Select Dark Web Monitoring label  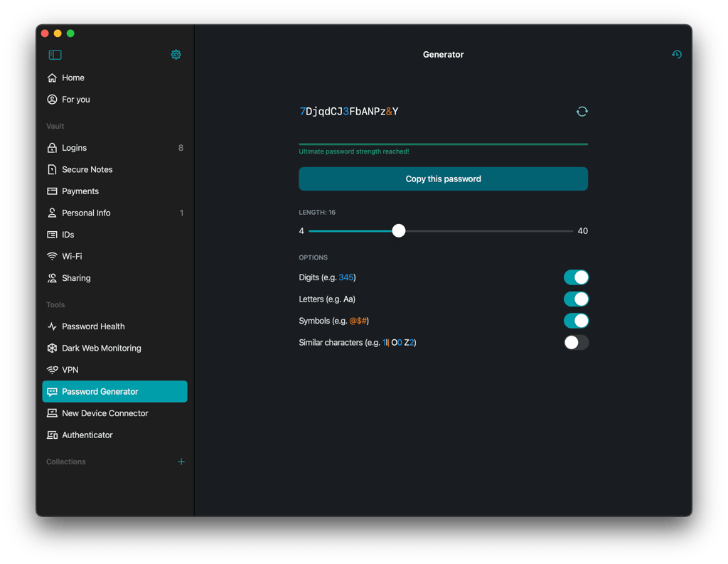[101, 348]
